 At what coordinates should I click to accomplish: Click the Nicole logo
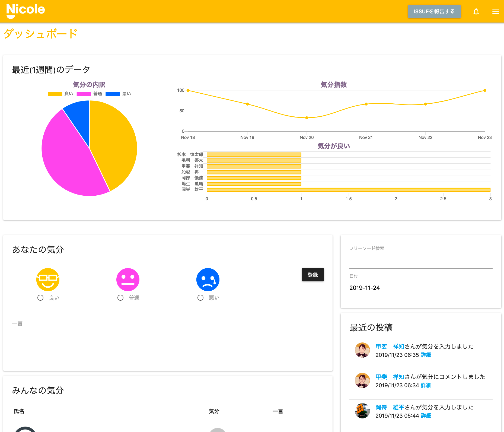click(x=25, y=11)
